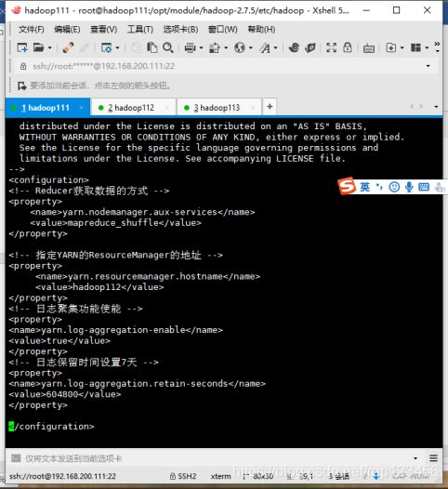Expand the file transfer dropdown arrow

point(226,48)
